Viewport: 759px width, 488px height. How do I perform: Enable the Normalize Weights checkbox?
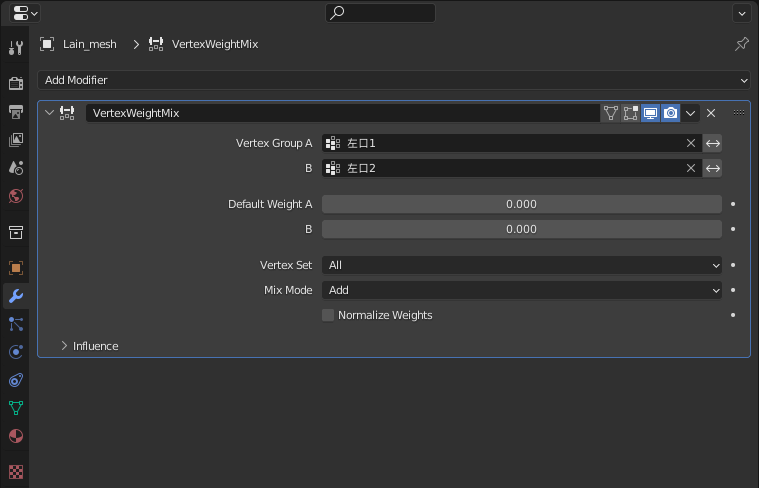(x=328, y=315)
